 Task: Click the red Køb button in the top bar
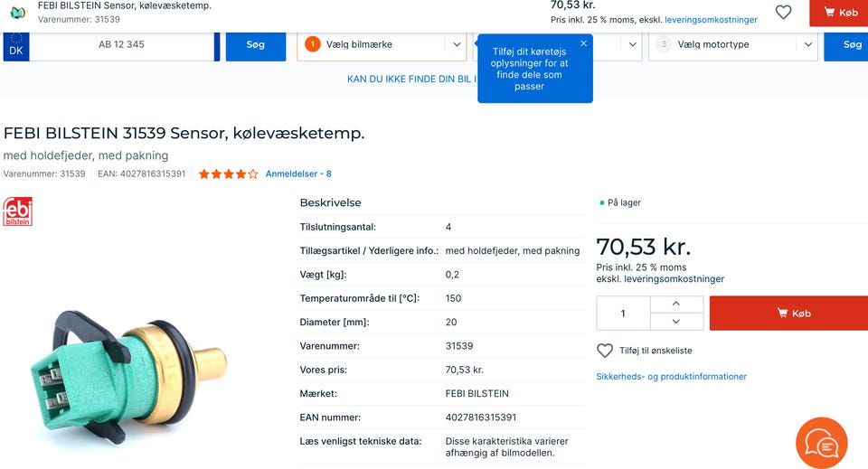point(840,13)
